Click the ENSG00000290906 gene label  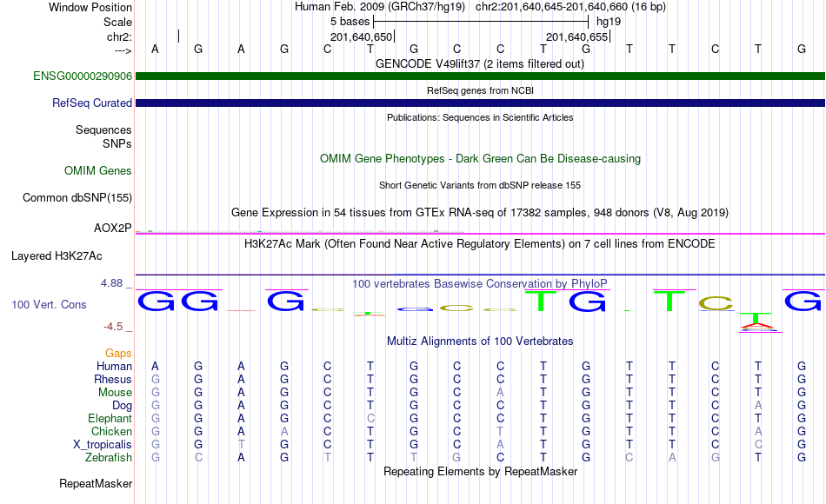[83, 76]
